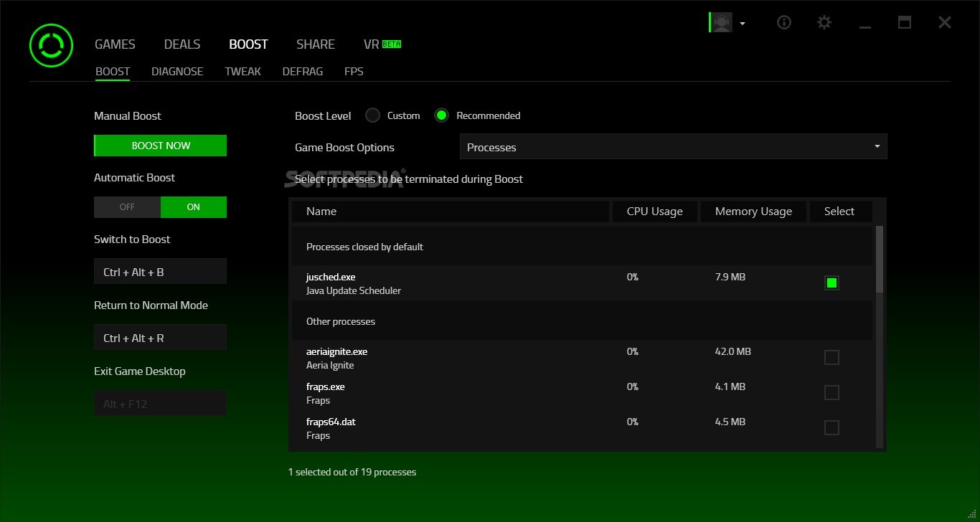Click the Aeria Ignite description

point(330,365)
